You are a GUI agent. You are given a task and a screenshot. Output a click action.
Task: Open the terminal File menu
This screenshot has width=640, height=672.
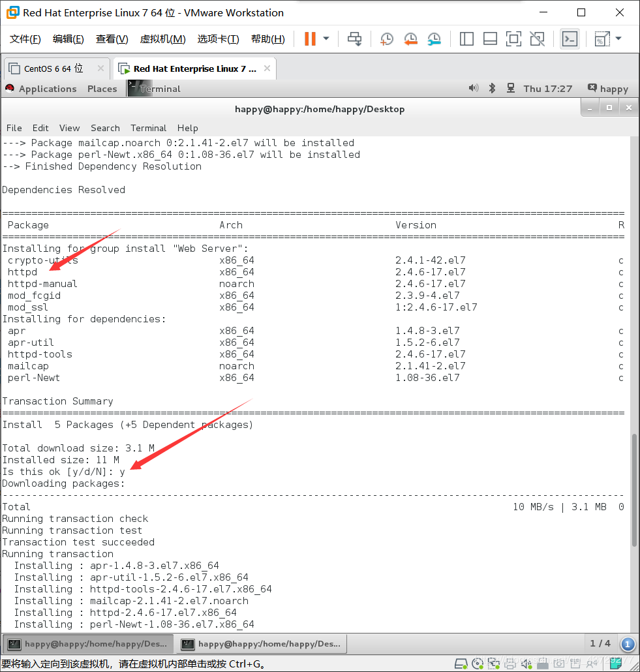tap(14, 128)
